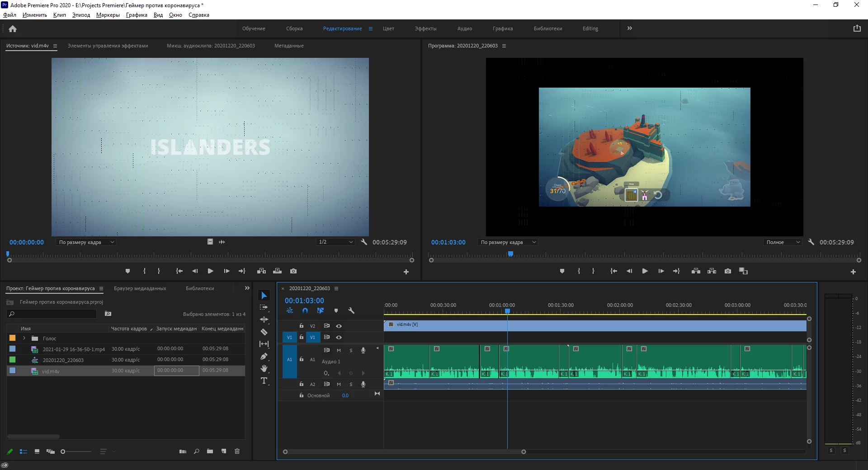Open Program zoom level dropdown

508,242
